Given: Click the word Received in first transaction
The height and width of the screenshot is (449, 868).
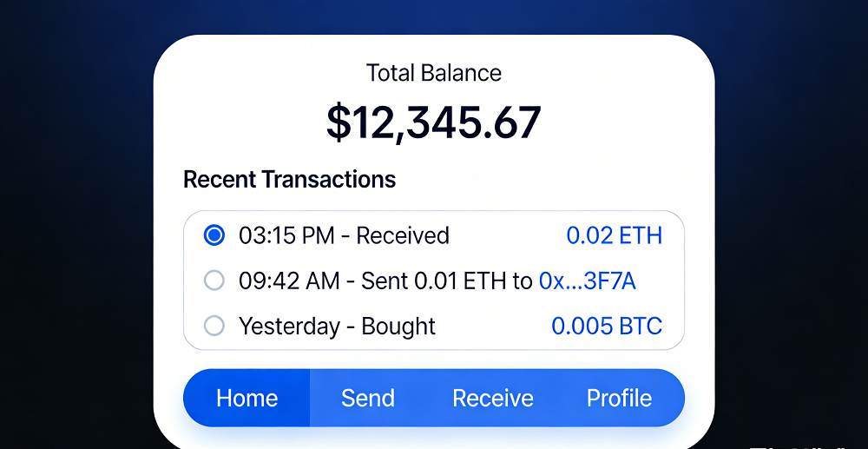Looking at the screenshot, I should [403, 235].
